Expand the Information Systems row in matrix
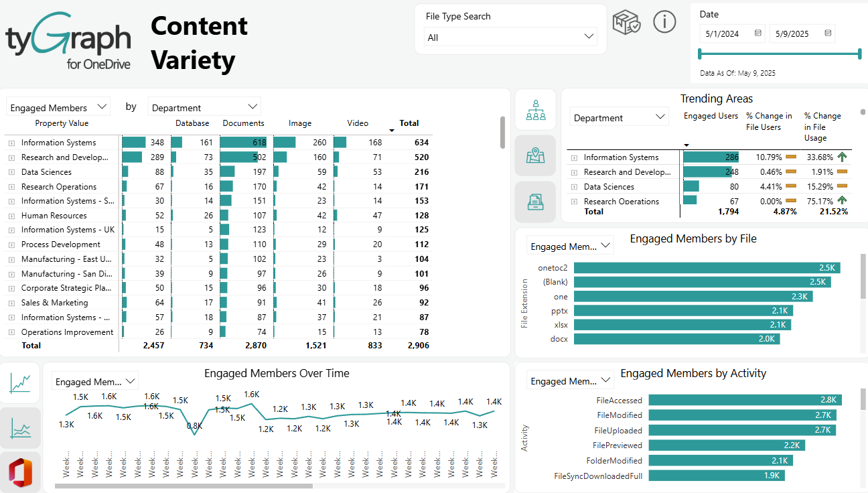This screenshot has height=493, width=868. pos(11,143)
